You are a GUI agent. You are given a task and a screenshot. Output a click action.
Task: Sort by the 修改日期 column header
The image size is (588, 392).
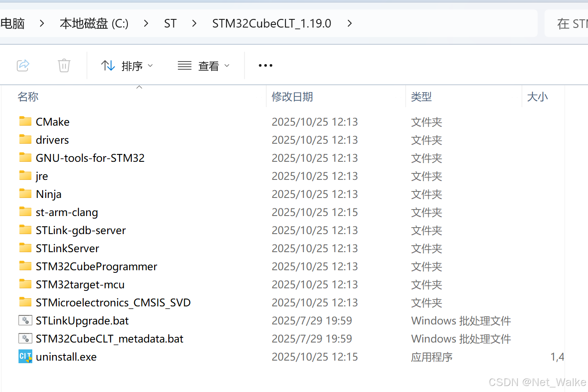click(x=292, y=97)
